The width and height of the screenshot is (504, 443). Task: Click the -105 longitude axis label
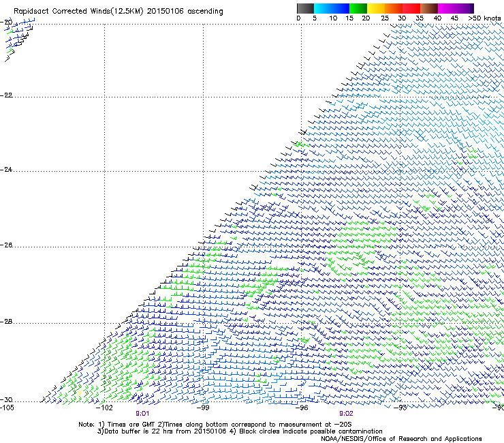tap(7, 408)
